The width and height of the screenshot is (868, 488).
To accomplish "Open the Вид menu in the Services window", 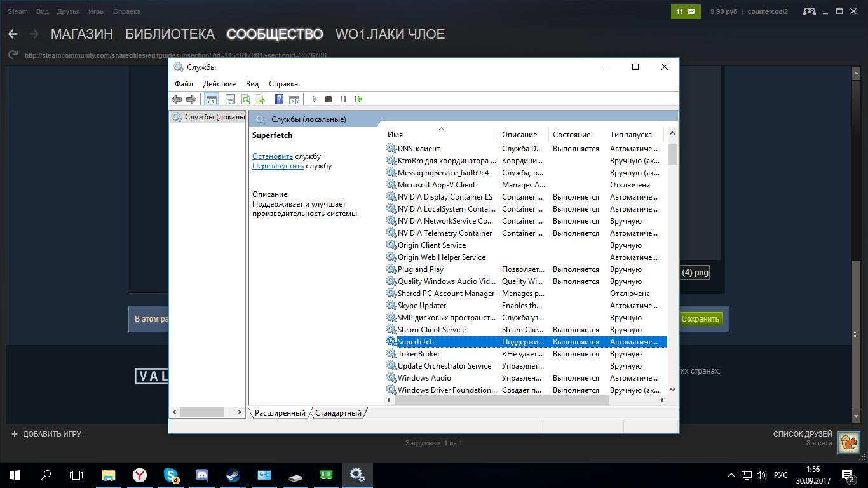I will click(x=252, y=84).
